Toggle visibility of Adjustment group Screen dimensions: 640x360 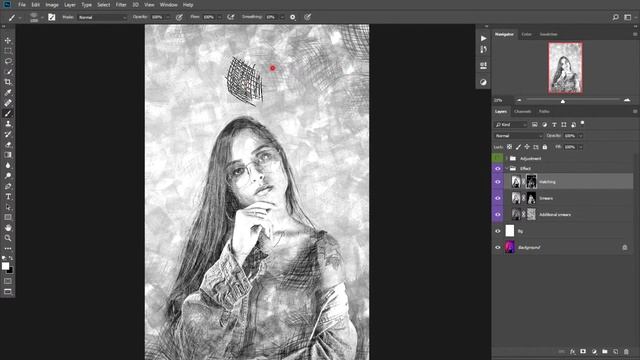(498, 158)
